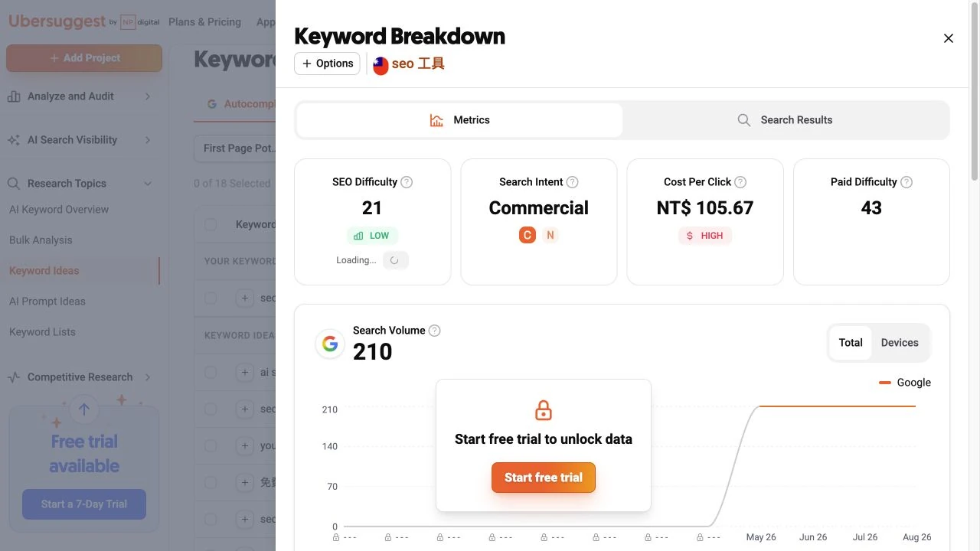Click the search volume value 210
This screenshot has height=551, width=980.
[372, 352]
